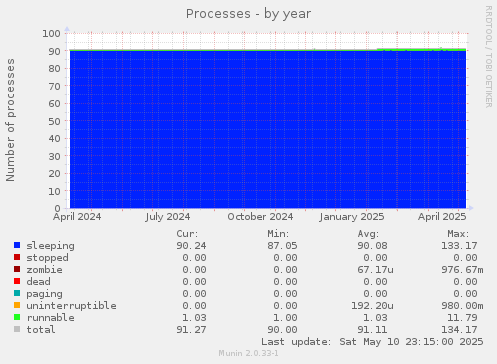Click sleeping maximum value 133.17
This screenshot has height=364, width=497.
[459, 246]
